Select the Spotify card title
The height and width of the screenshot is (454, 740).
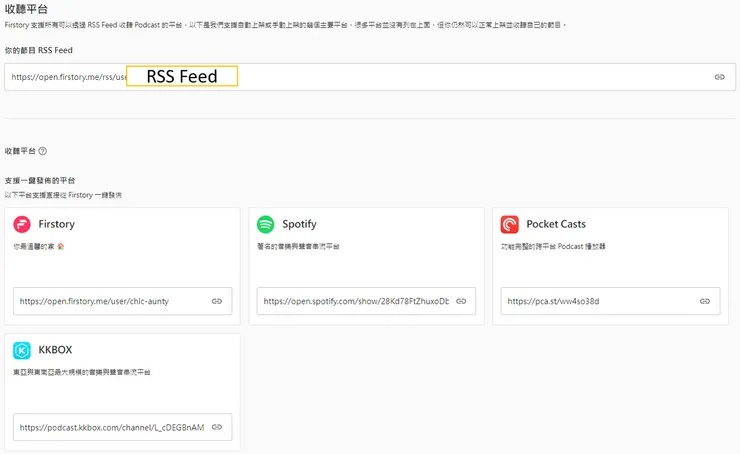point(299,224)
